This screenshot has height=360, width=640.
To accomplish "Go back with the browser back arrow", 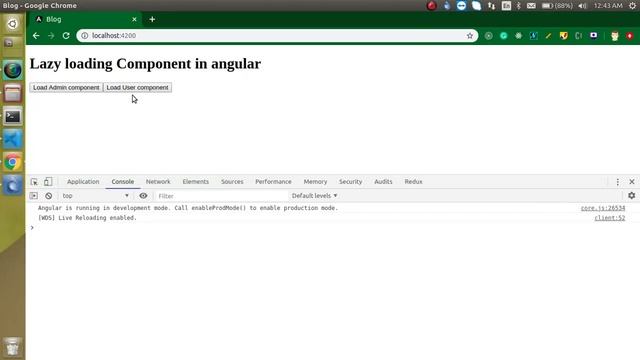I will (x=36, y=36).
